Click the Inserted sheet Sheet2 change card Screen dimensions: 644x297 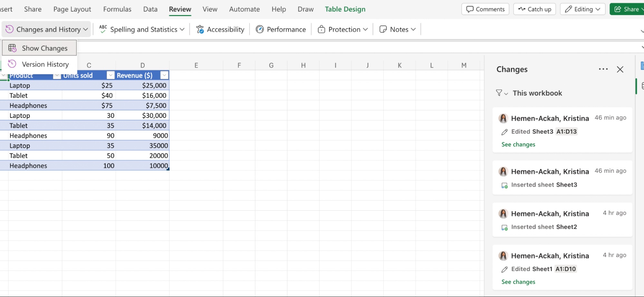coord(562,220)
